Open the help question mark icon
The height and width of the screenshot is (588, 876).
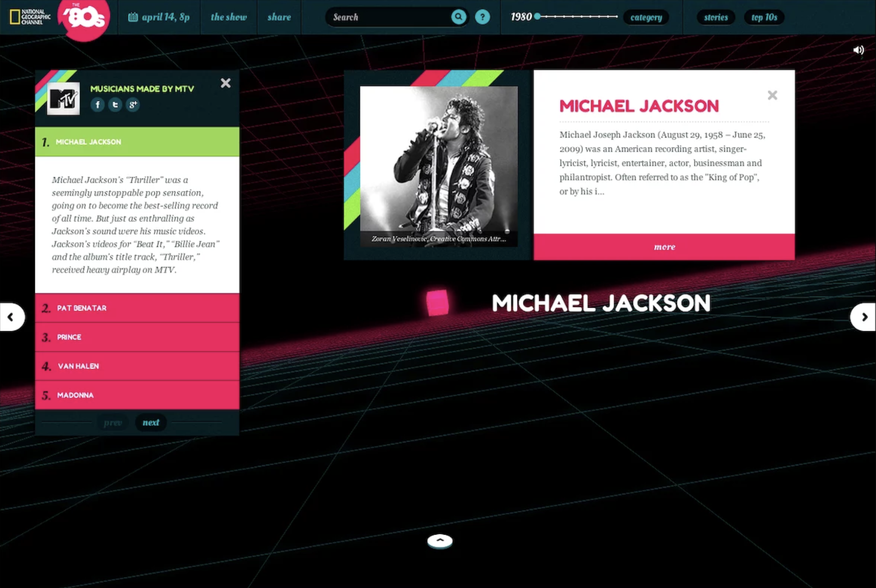(482, 17)
